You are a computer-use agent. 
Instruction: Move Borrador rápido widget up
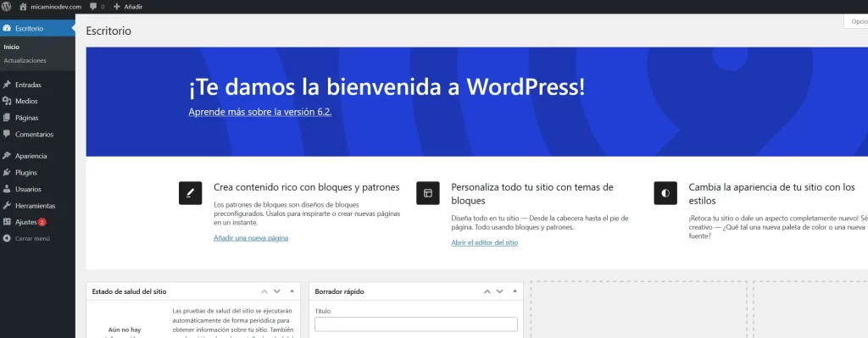pos(487,291)
